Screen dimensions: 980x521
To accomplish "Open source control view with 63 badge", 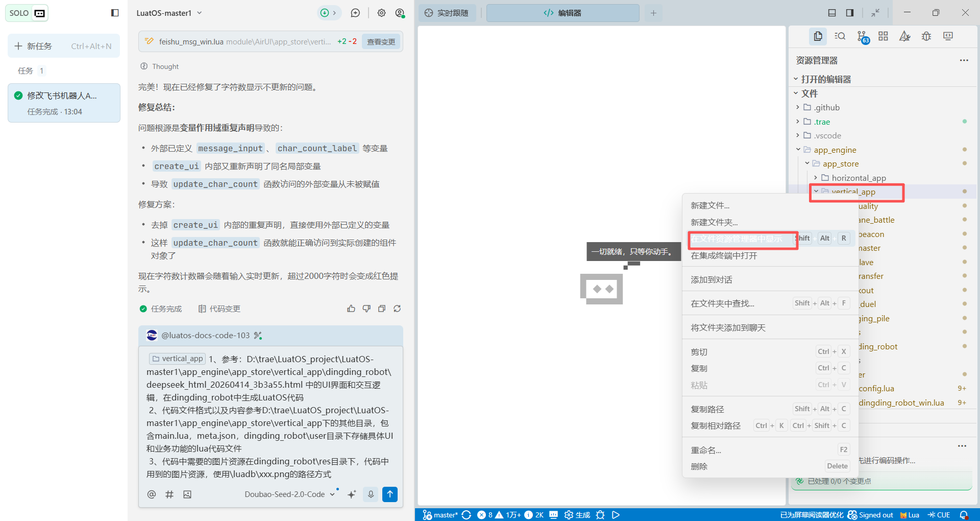I will (863, 37).
